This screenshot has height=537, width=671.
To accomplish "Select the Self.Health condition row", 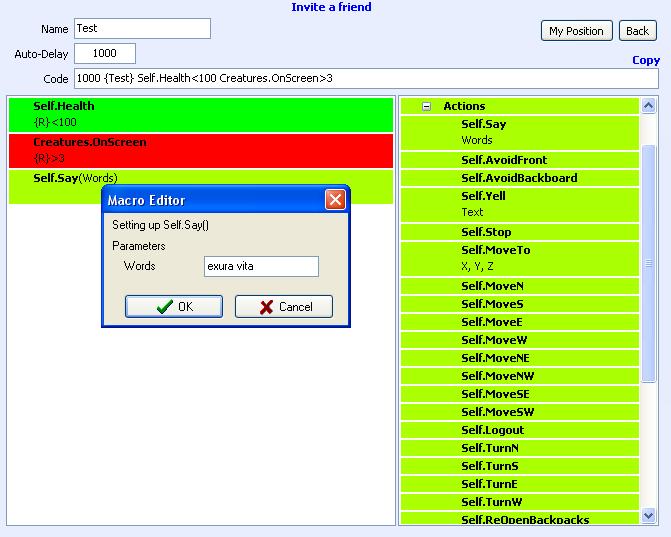I will pyautogui.click(x=200, y=114).
